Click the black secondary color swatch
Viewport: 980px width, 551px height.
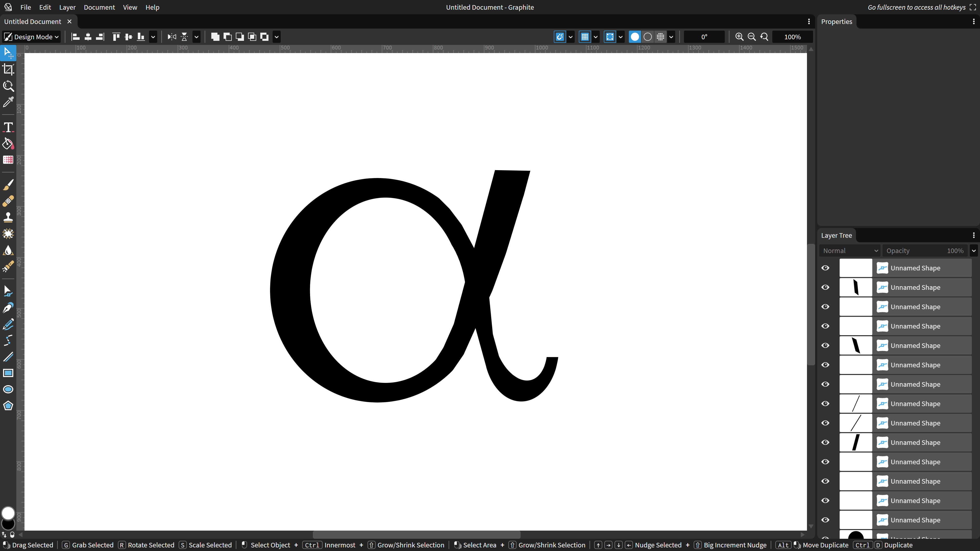(x=8, y=525)
